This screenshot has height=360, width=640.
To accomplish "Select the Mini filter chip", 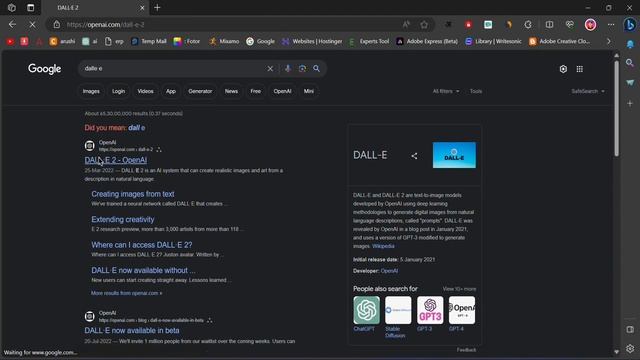I will [309, 91].
